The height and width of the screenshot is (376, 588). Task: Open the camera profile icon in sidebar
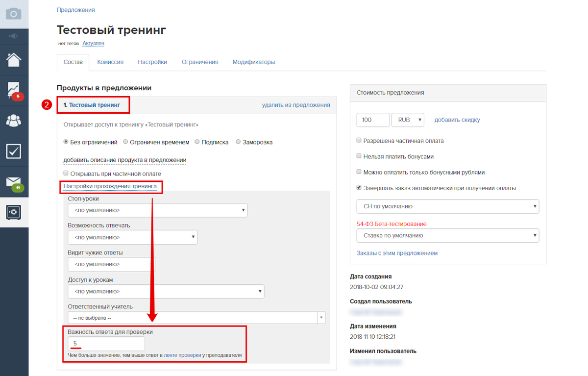point(14,14)
